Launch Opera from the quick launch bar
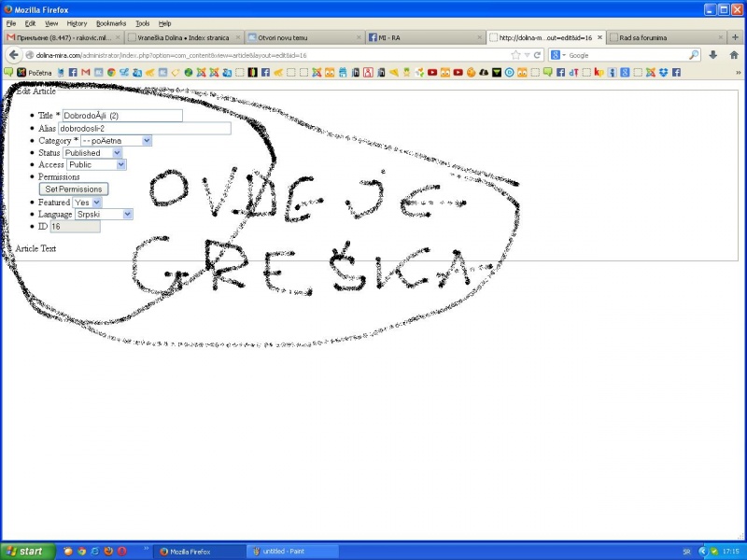The height and width of the screenshot is (560, 747). click(122, 552)
